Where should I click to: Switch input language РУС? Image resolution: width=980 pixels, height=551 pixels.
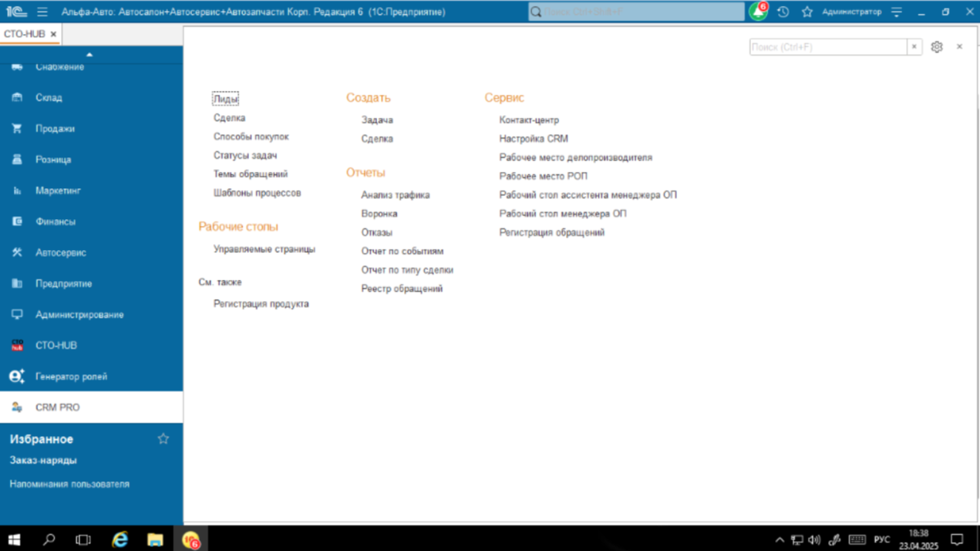[881, 539]
